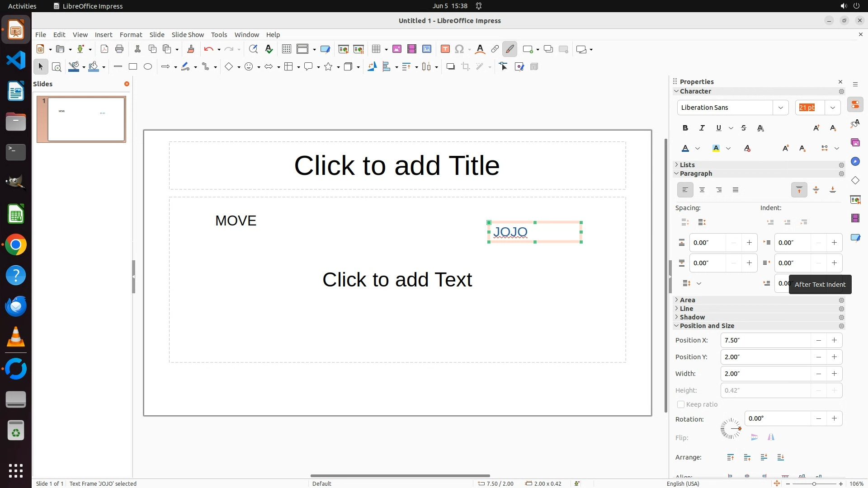This screenshot has width=868, height=488.
Task: Select the Rectangle drawing tool
Action: click(132, 67)
